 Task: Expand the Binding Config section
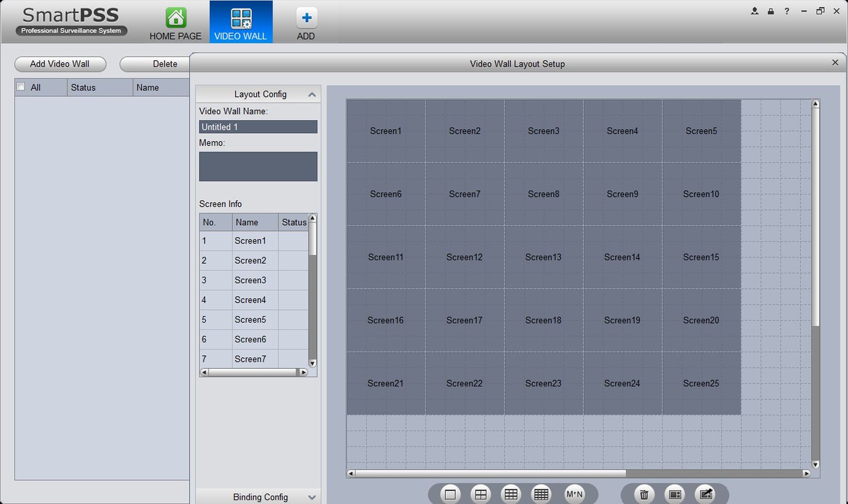pos(312,497)
